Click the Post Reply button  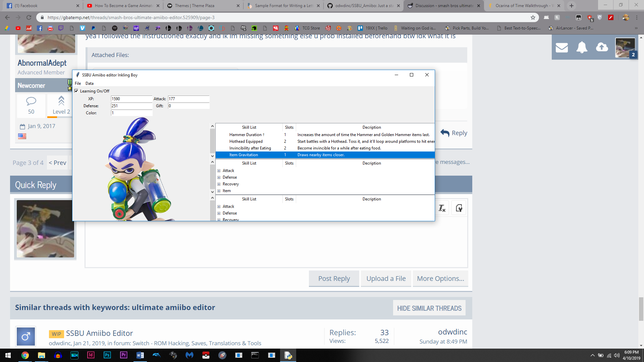[x=334, y=279]
